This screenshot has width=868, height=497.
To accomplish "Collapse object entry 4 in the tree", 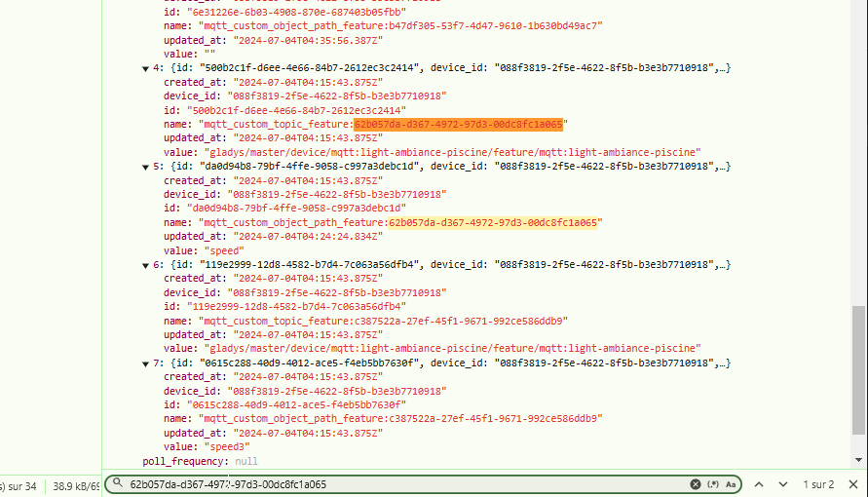I will coord(147,68).
